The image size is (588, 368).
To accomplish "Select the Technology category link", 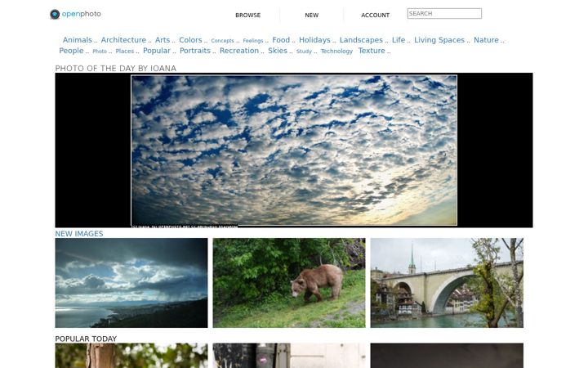I will point(336,51).
